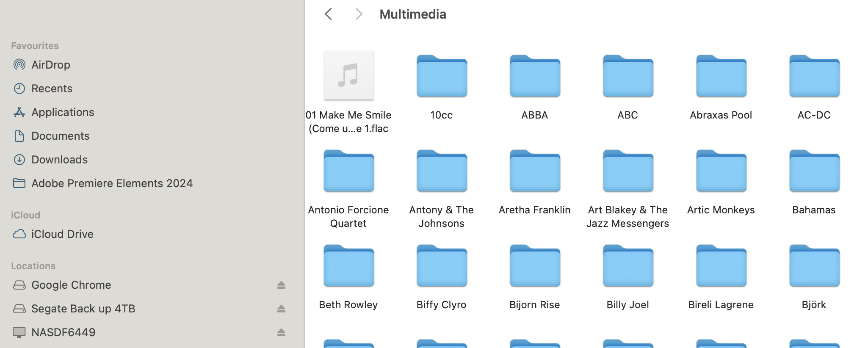Screen dimensions: 868x348
Task: Click the forward navigation arrow
Action: tap(359, 14)
